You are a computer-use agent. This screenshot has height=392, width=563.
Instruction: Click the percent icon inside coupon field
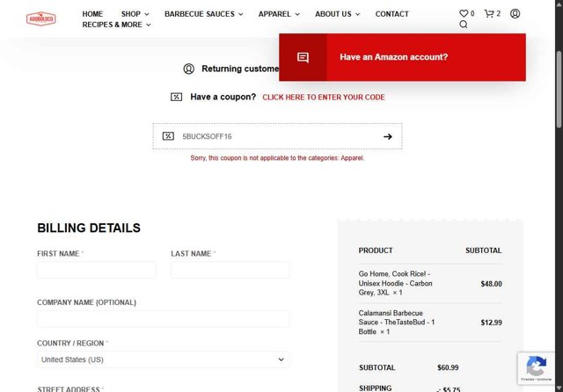168,136
